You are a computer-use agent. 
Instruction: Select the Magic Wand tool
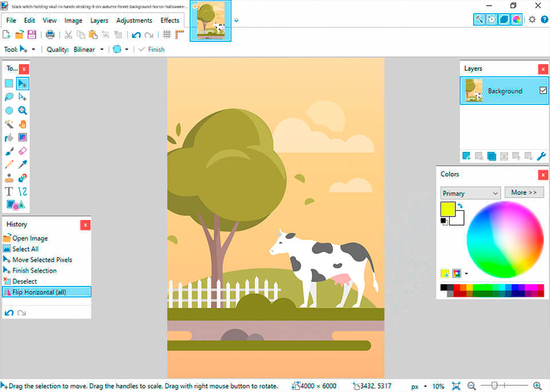pos(8,124)
